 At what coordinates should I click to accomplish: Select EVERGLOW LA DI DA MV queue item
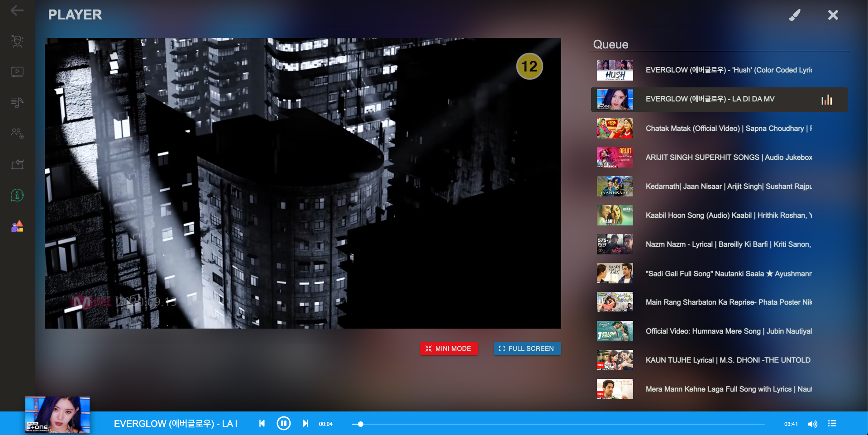719,100
